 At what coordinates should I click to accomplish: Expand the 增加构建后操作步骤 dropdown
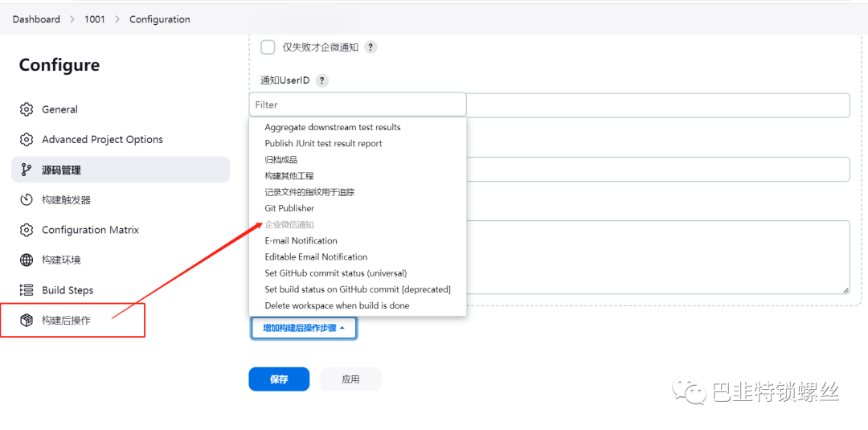(303, 328)
